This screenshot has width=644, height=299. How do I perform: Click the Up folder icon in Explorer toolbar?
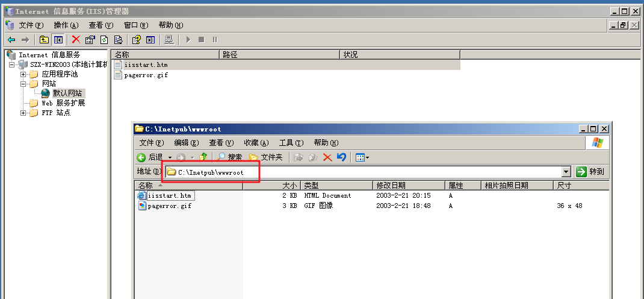pos(203,157)
